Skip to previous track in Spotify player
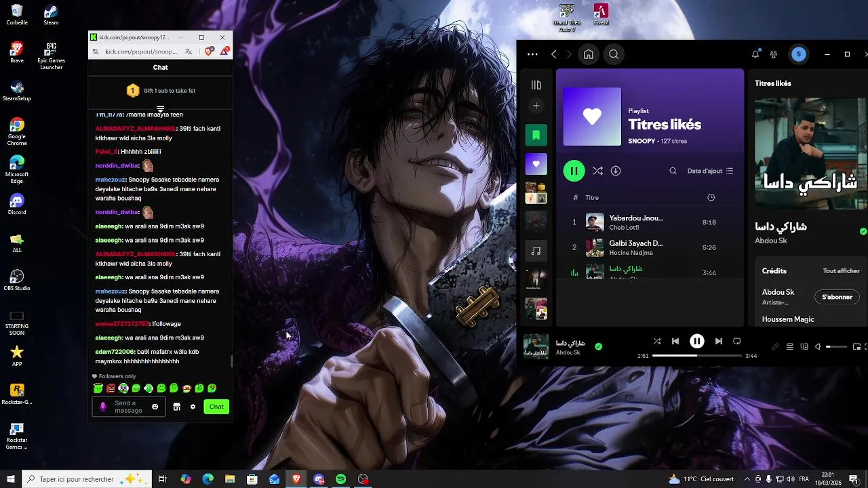The image size is (868, 488). [x=675, y=341]
